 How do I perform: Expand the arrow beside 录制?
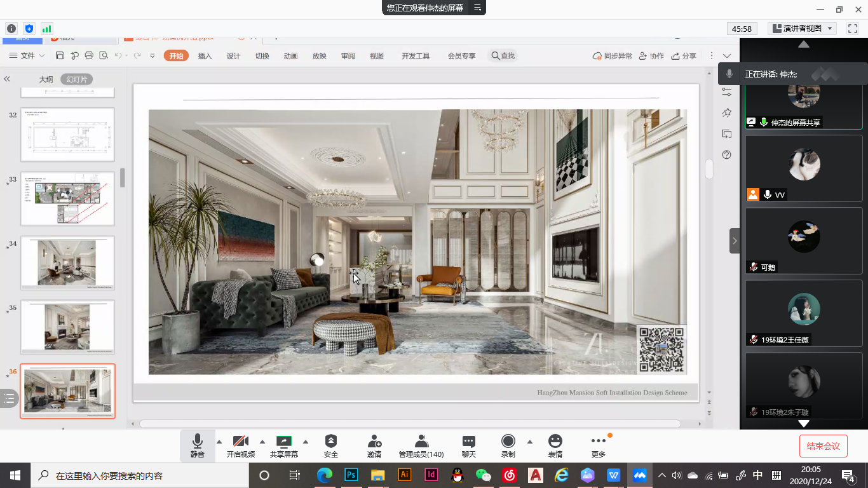coord(529,442)
